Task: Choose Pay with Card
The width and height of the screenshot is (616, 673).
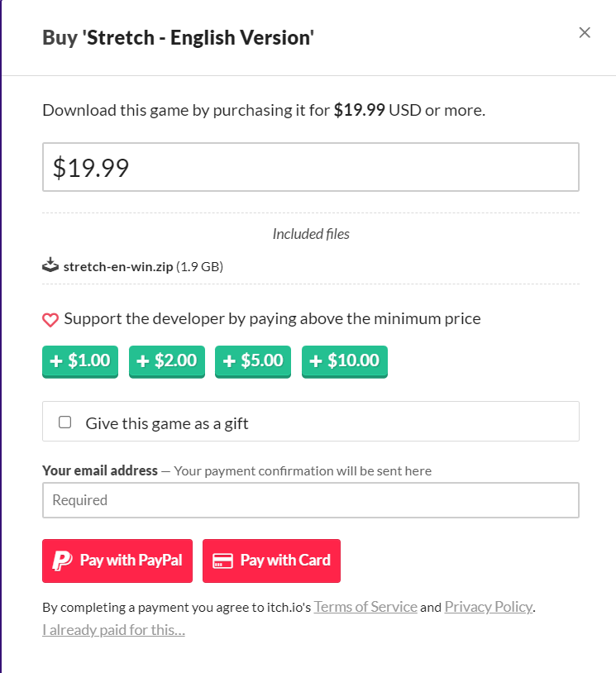Action: 271,561
